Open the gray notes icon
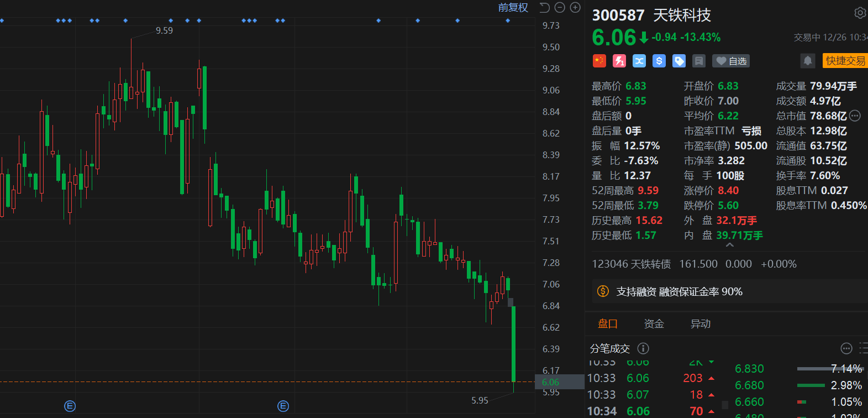Screen dimensions: 868x418 [x=699, y=61]
